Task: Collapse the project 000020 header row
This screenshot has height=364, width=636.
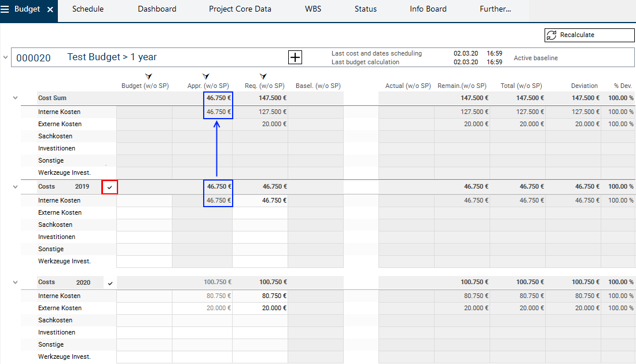Action: [x=6, y=57]
